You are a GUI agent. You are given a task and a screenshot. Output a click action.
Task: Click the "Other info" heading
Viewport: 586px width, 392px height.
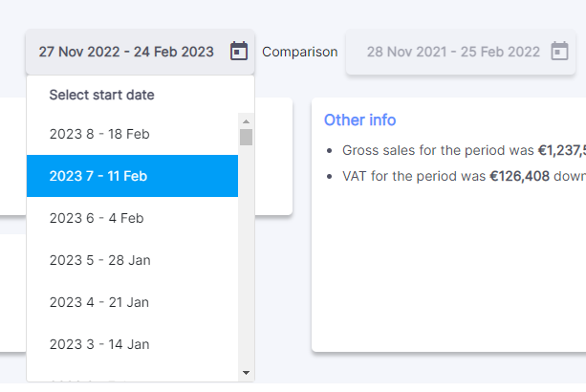(x=359, y=120)
